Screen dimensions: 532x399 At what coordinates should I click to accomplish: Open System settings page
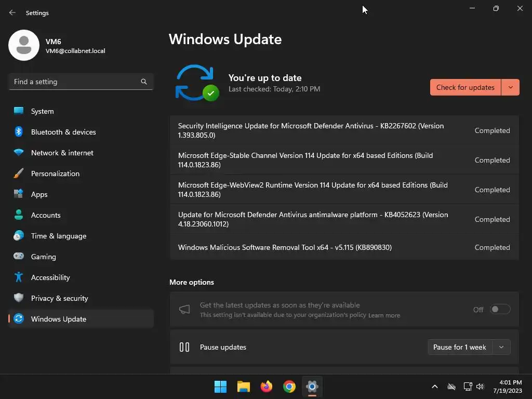(81, 111)
